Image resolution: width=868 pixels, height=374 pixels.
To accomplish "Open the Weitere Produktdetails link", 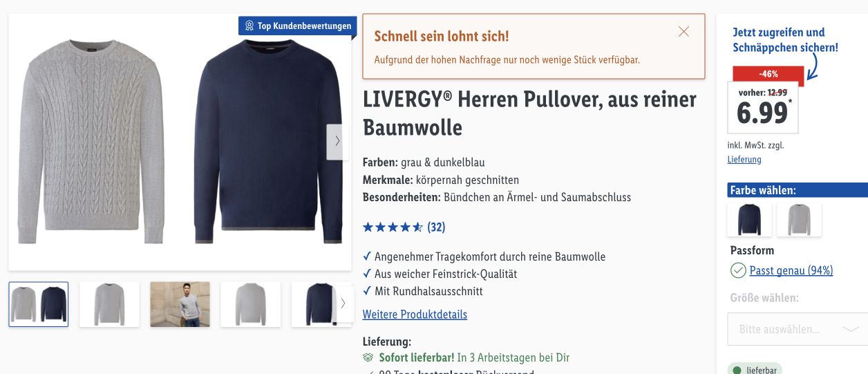I will [x=415, y=315].
